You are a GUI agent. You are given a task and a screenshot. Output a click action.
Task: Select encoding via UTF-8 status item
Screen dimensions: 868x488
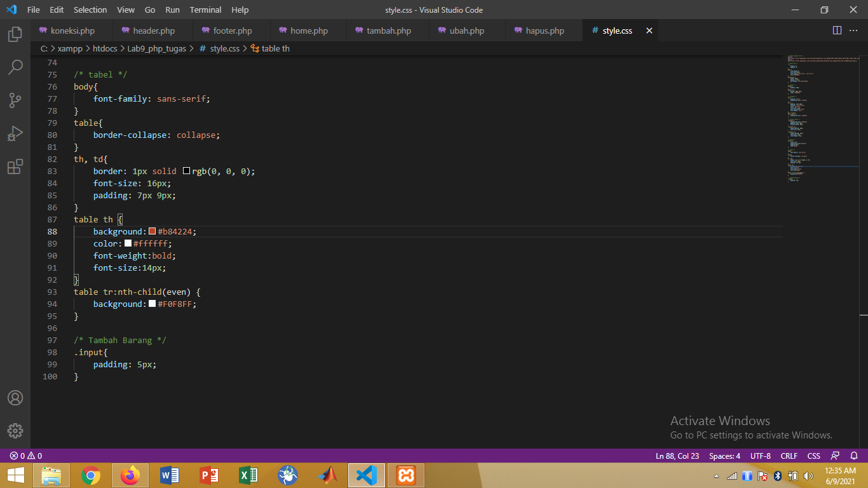(x=761, y=456)
